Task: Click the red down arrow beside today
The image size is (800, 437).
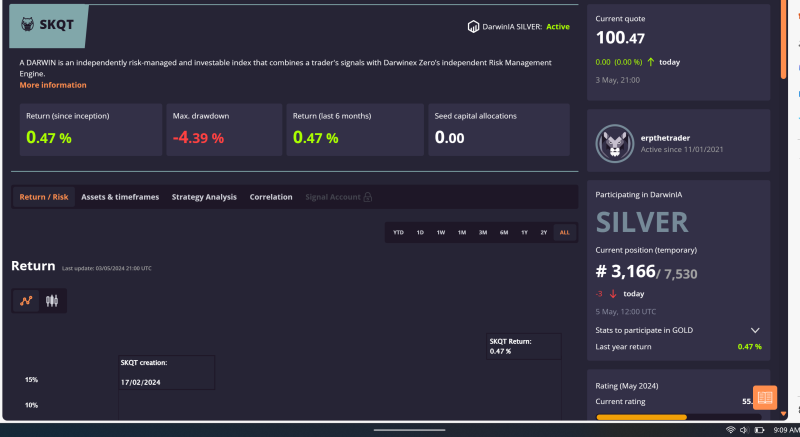Action: [613, 294]
